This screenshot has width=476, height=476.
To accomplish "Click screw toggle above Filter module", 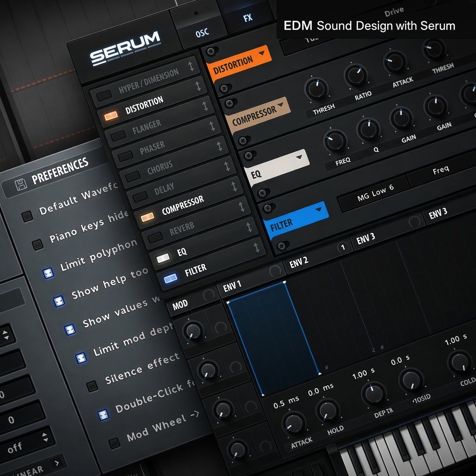I will pos(269,208).
